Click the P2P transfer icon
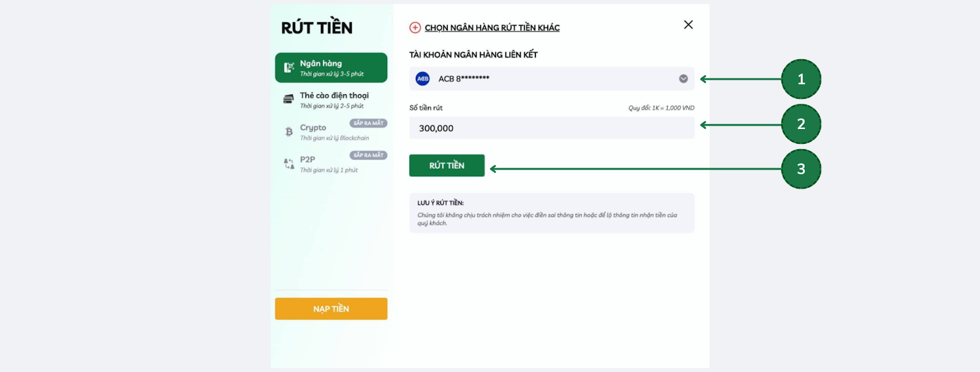The width and height of the screenshot is (980, 372). [x=289, y=164]
